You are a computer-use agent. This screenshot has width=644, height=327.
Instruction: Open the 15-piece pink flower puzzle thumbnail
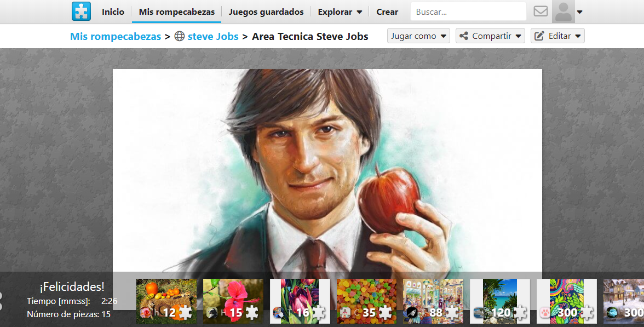(x=233, y=301)
